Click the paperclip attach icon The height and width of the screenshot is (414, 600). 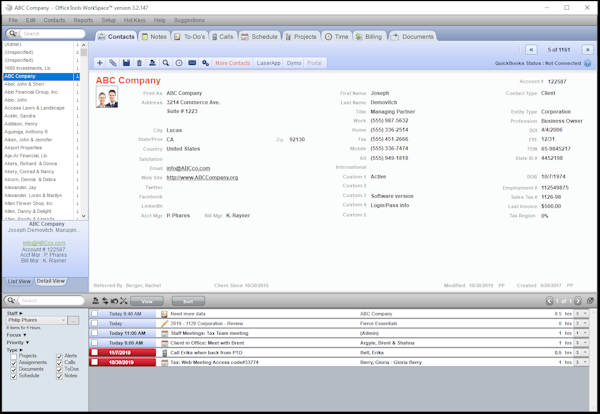(112, 63)
